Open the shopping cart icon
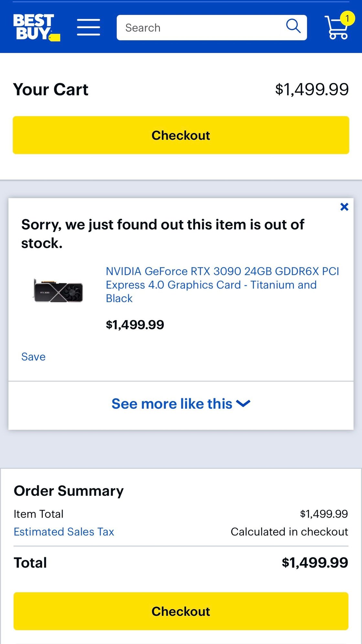This screenshot has height=644, width=362. 337,29
